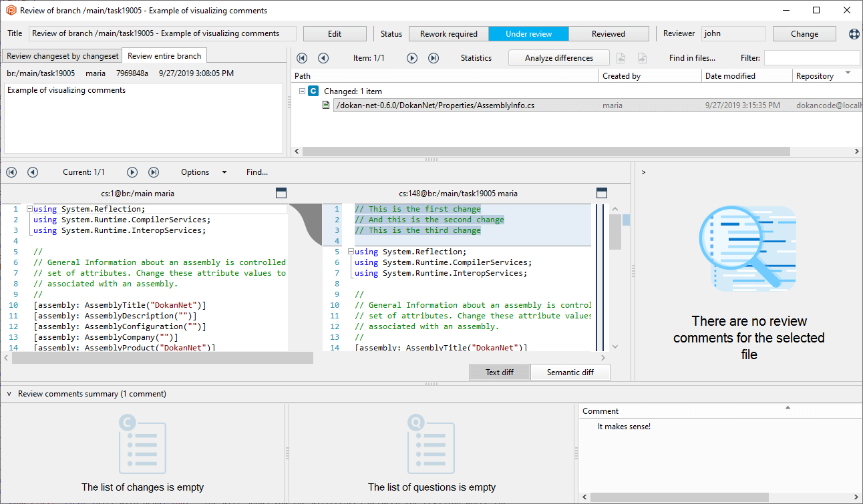Open the column chooser arrow beside Repository
The width and height of the screenshot is (863, 504).
click(848, 72)
